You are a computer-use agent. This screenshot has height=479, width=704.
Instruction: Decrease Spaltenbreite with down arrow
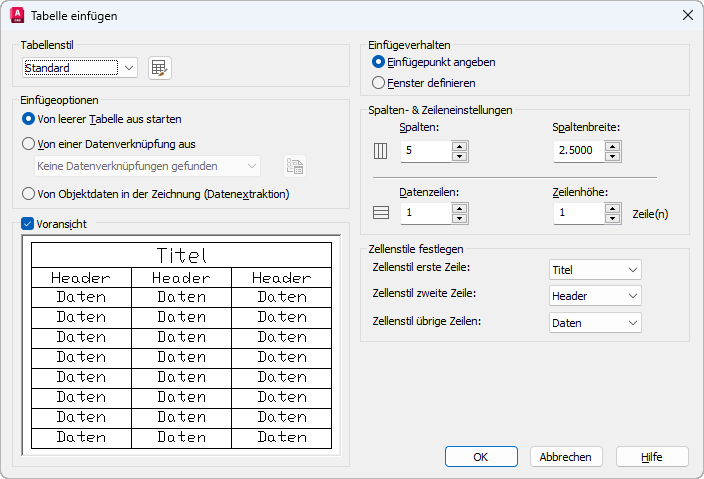pos(612,157)
